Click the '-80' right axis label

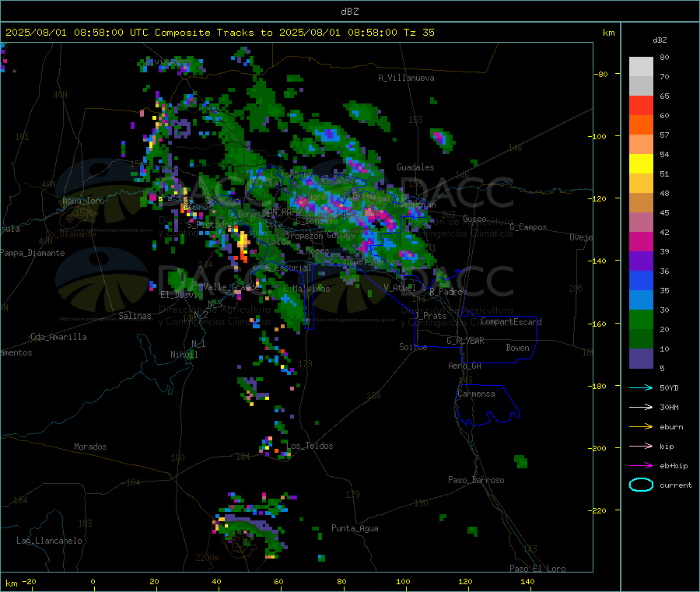pyautogui.click(x=601, y=75)
